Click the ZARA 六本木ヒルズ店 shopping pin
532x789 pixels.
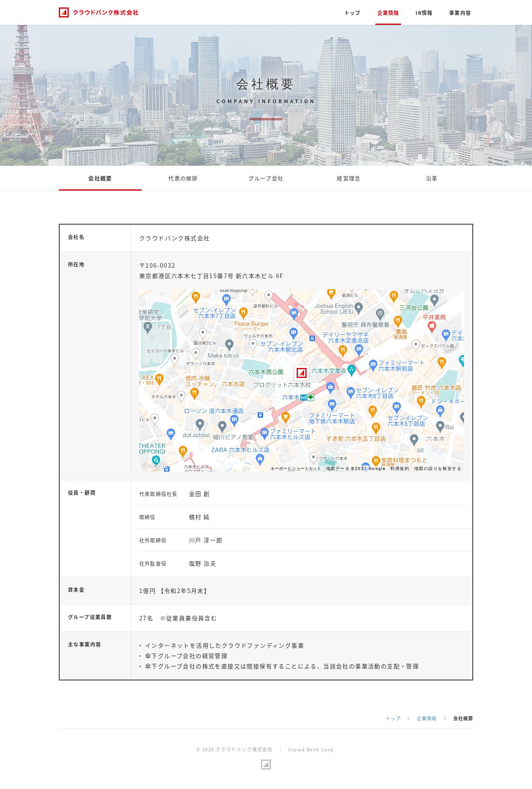click(x=260, y=458)
